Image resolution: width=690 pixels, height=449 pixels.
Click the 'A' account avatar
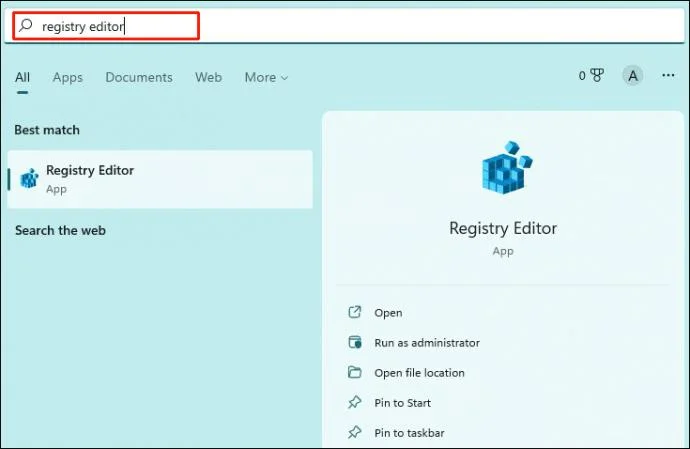pos(632,76)
